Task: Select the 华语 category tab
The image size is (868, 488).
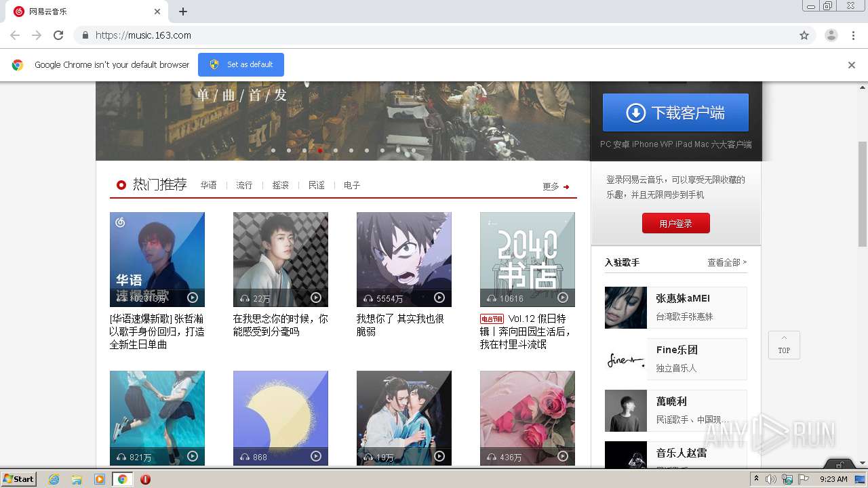Action: click(x=208, y=185)
